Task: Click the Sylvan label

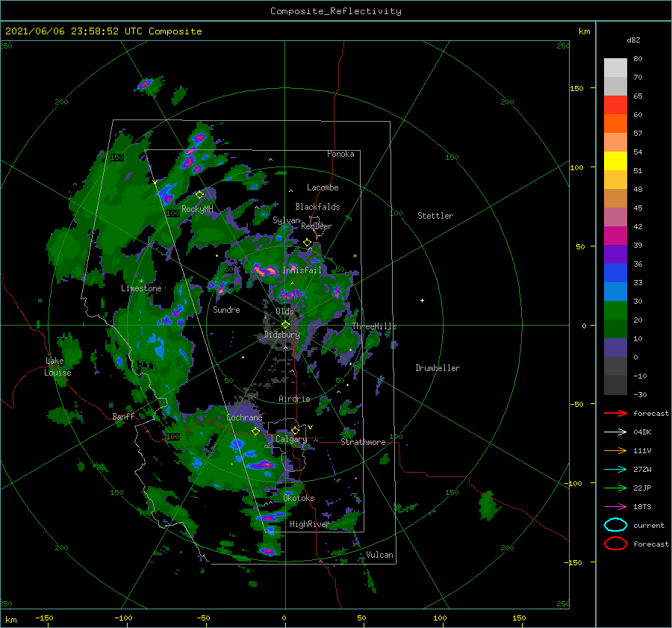Action: [x=286, y=220]
